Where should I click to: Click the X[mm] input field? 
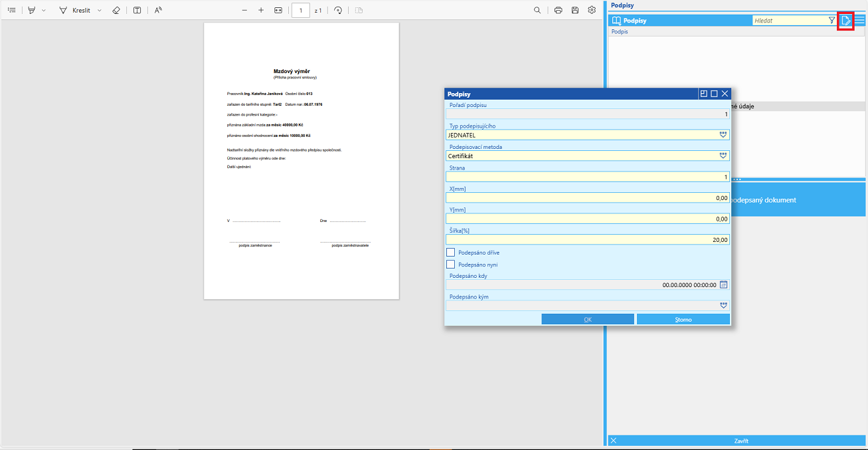(588, 198)
